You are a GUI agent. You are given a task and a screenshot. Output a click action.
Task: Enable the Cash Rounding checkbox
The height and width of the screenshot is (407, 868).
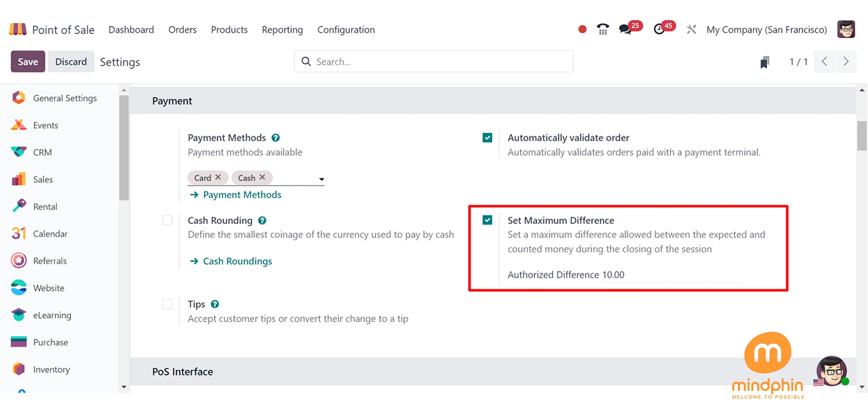tap(167, 221)
